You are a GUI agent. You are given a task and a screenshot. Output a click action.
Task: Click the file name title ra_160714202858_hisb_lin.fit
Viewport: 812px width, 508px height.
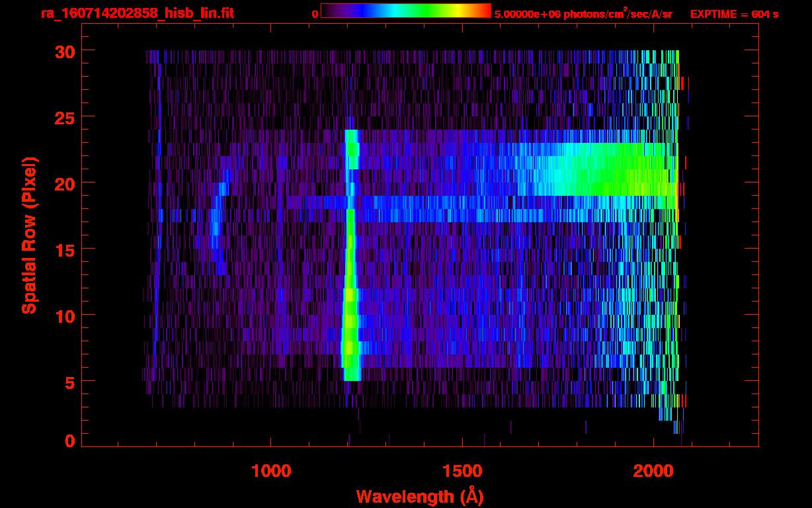point(137,13)
